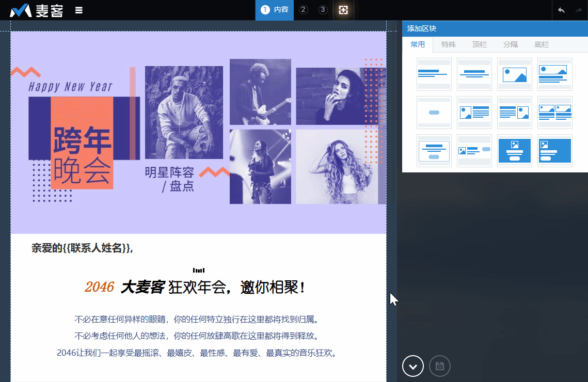Add the centered text block
588x382 pixels.
[474, 74]
